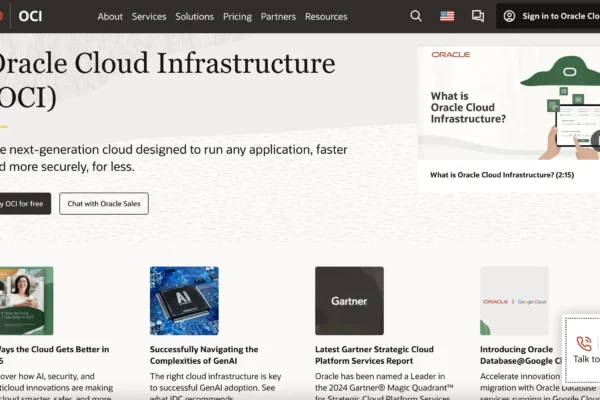Click Successfully Navigating the Complexities of GenAI heading

click(204, 355)
